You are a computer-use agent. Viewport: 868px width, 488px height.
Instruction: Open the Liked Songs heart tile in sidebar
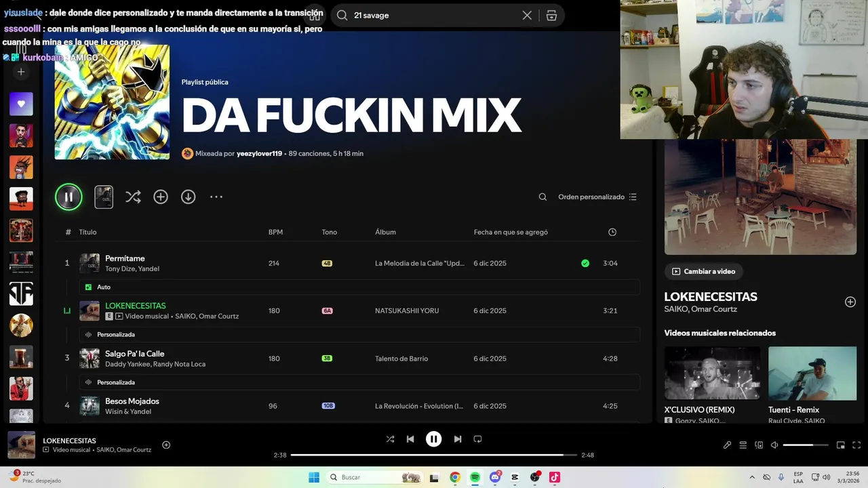coord(21,104)
